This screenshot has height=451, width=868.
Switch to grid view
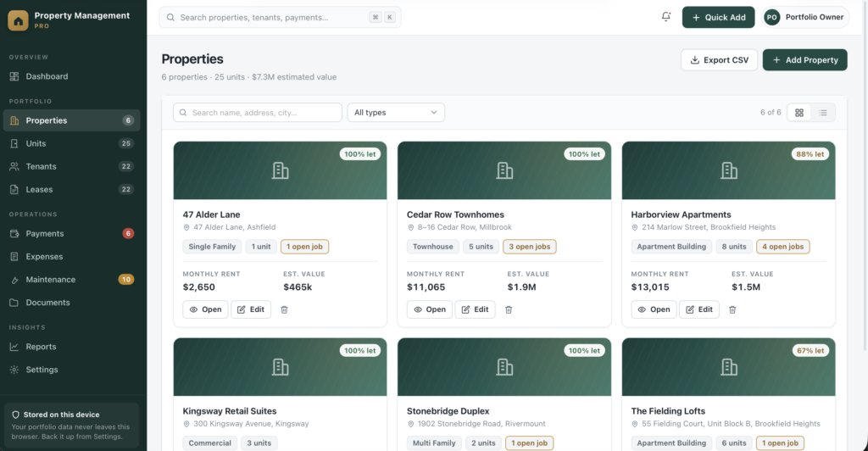point(798,113)
